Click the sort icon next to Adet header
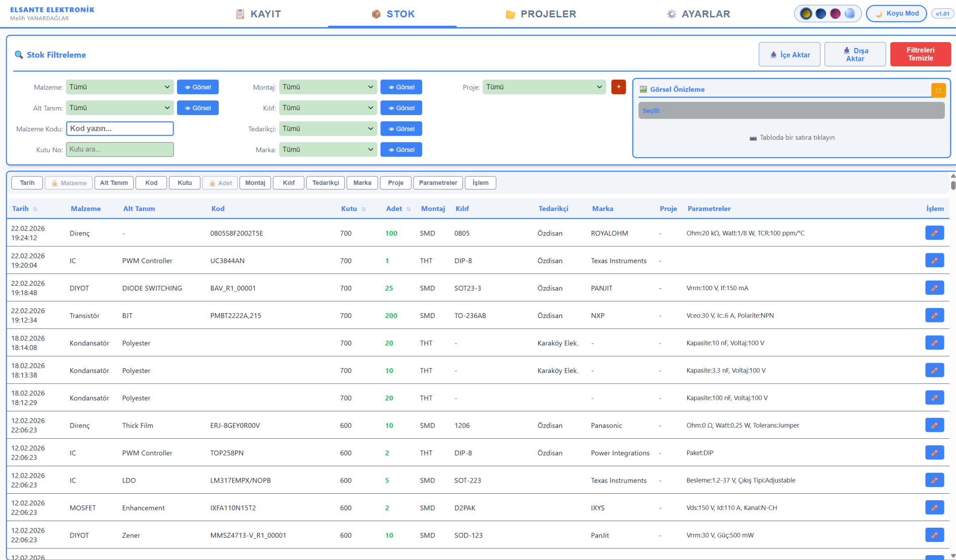Image resolution: width=956 pixels, height=560 pixels. (x=409, y=209)
